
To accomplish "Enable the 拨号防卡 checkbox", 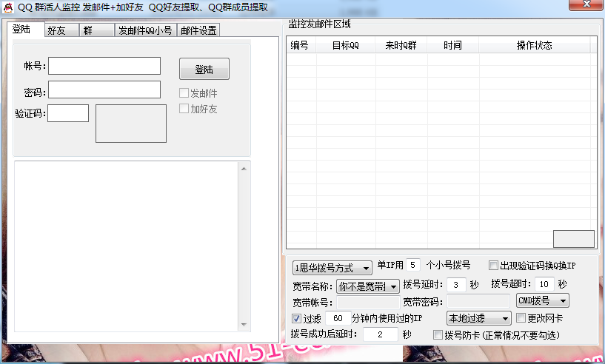I will coord(438,334).
